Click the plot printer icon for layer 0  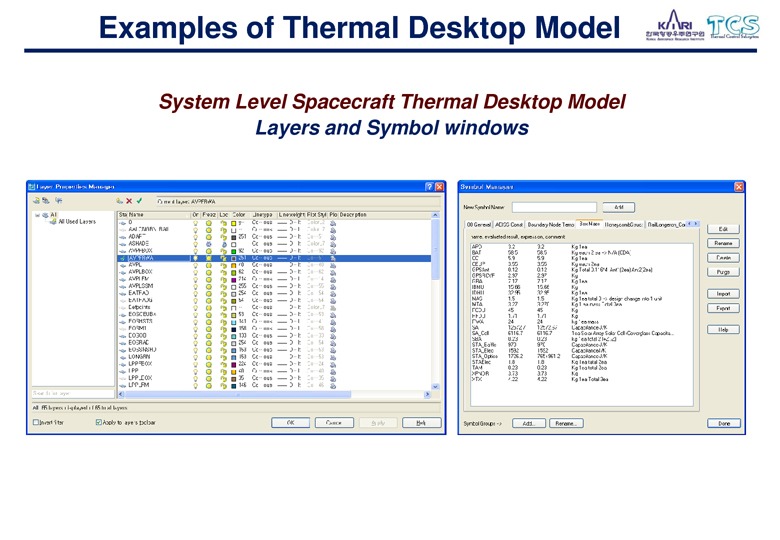coord(333,223)
